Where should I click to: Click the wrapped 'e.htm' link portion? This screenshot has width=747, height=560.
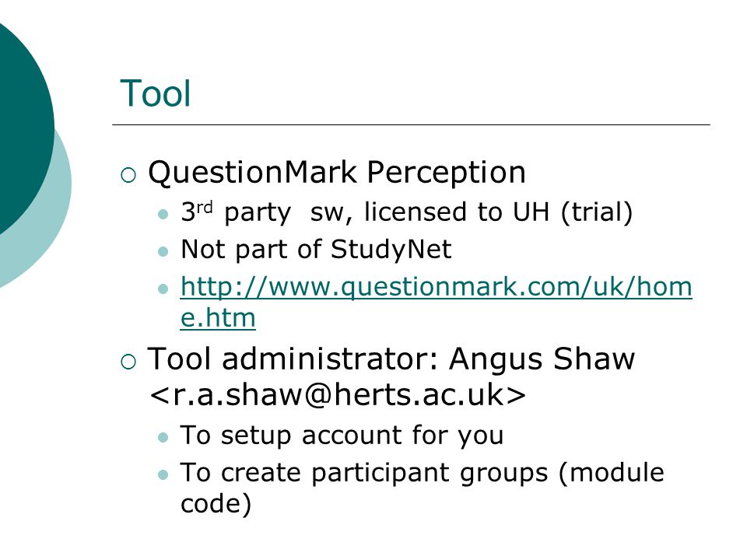(218, 317)
